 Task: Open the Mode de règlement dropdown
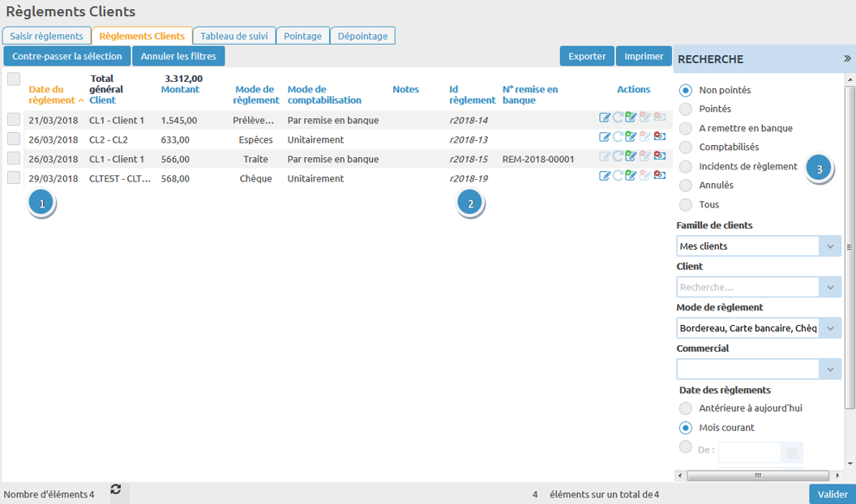point(829,328)
